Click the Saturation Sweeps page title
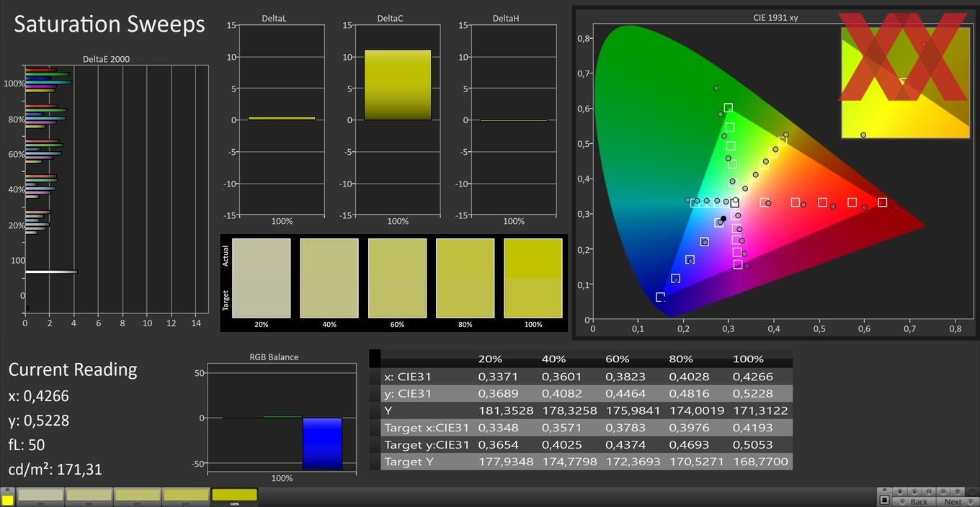980x507 pixels. point(110,24)
